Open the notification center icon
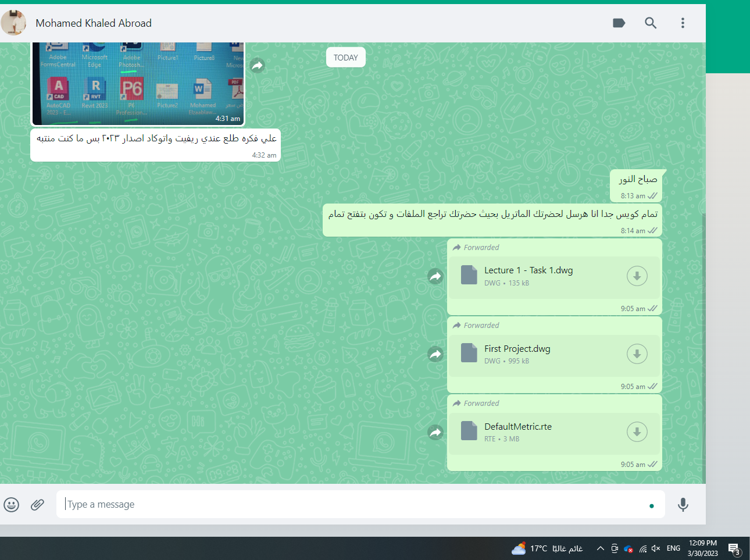750x560 pixels. pos(734,549)
